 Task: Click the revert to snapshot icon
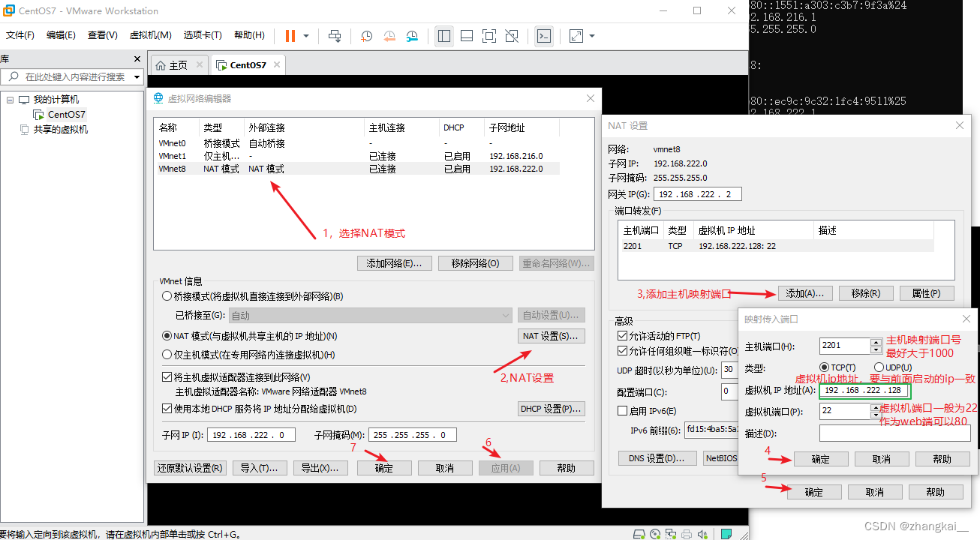pyautogui.click(x=389, y=35)
